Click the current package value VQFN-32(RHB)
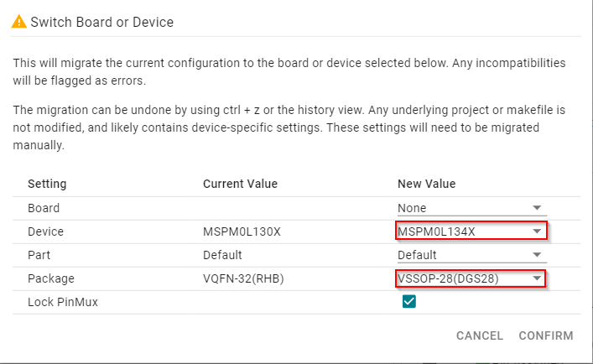593x364 pixels. (243, 278)
